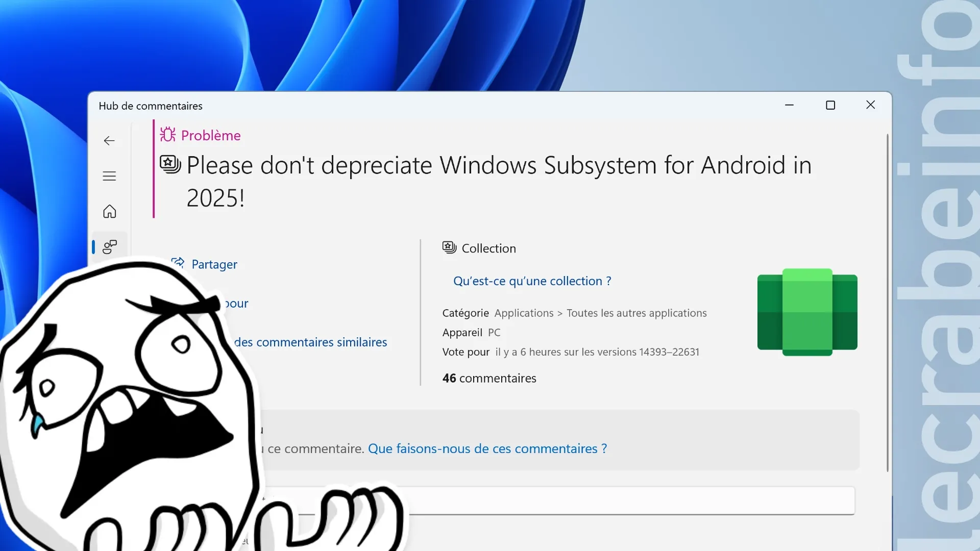Click the 'Problème' label
This screenshot has width=980, height=551.
tap(211, 135)
